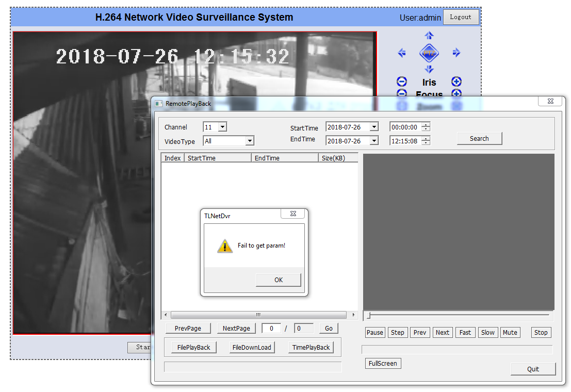Click the Next playback button

coord(443,332)
